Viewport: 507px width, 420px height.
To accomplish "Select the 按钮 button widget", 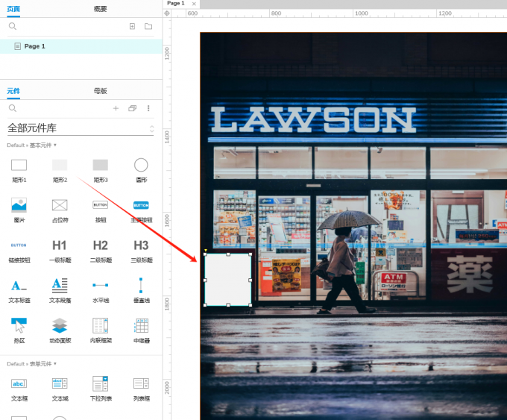I will [x=101, y=210].
